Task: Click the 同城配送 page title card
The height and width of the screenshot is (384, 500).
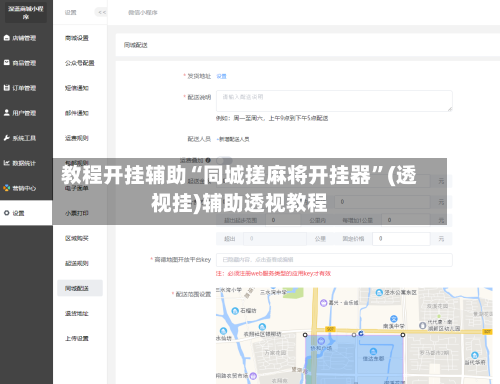Action: point(307,45)
